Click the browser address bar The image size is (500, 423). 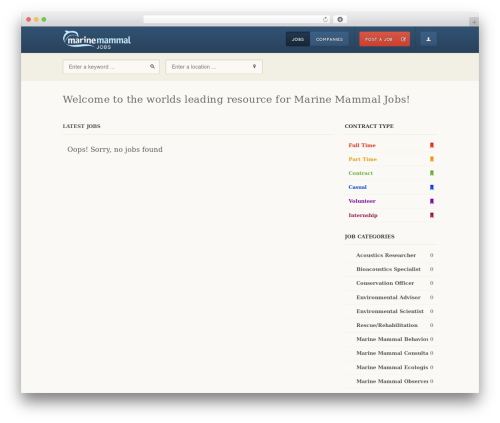(237, 19)
